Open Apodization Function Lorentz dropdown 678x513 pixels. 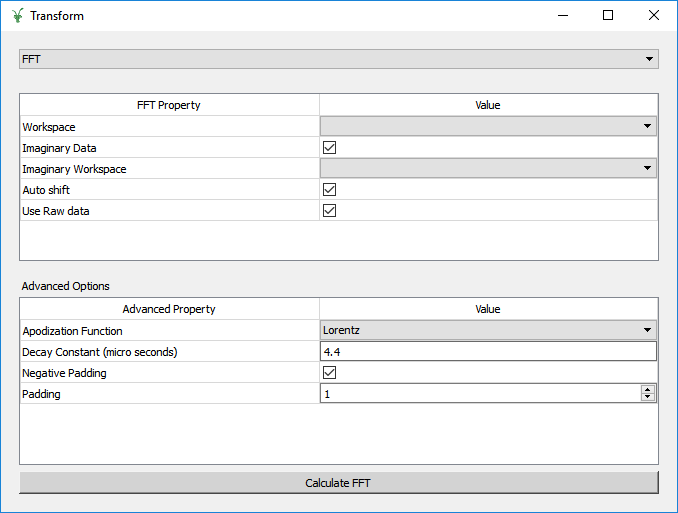488,331
